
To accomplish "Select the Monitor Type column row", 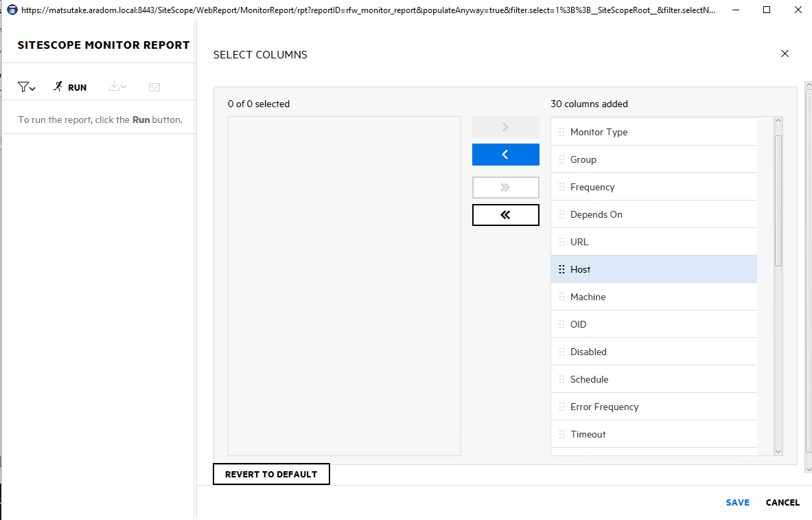I will [x=654, y=132].
